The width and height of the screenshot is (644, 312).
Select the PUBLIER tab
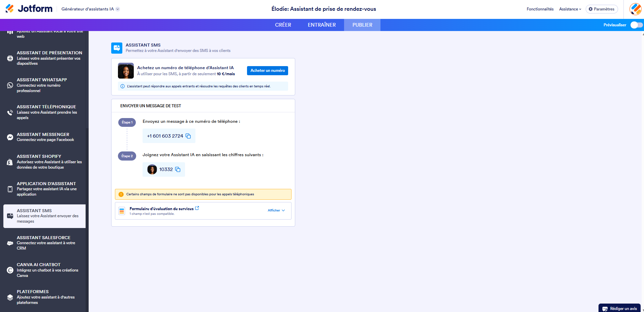click(362, 25)
